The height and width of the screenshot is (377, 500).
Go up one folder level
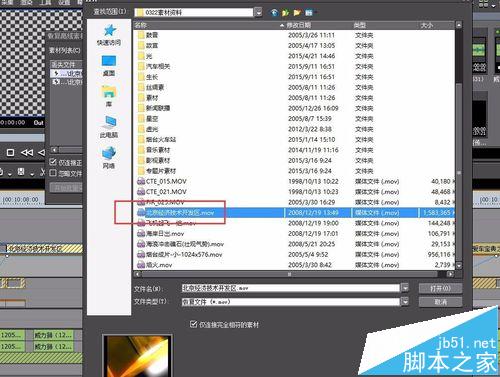click(x=286, y=13)
